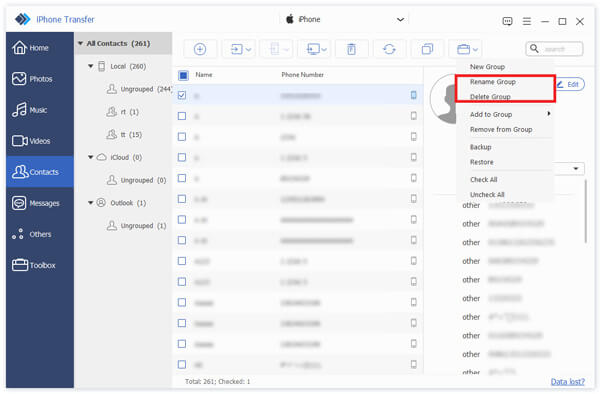This screenshot has width=600, height=394.
Task: Check the second contact row checkbox
Action: [x=182, y=116]
